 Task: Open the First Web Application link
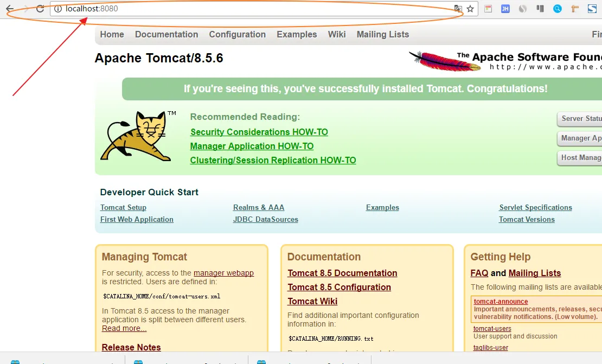coord(137,219)
